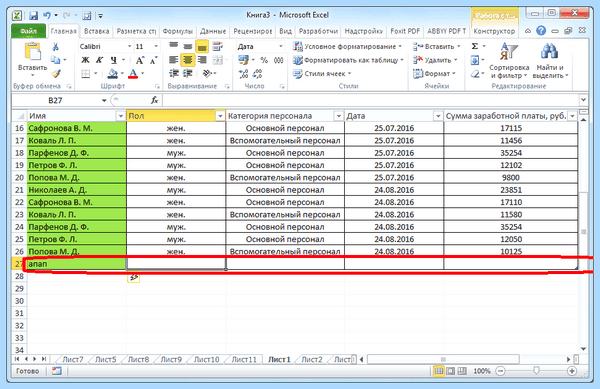600x389 pixels.
Task: Toggle underline Ч formatting
Action: tap(114, 60)
